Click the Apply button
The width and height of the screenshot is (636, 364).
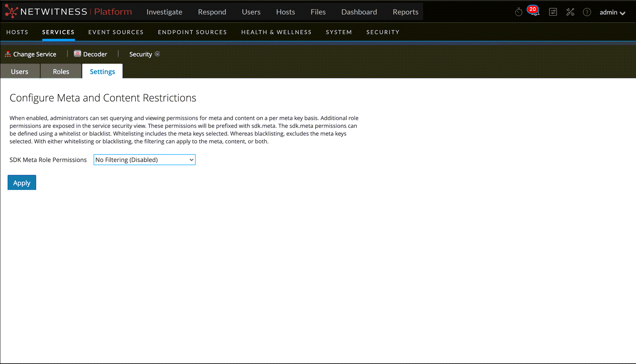coord(21,182)
